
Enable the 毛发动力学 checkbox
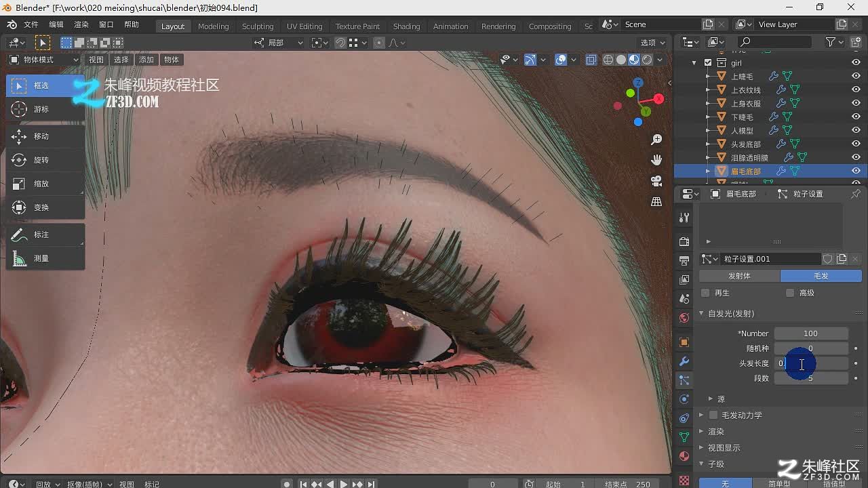point(713,415)
